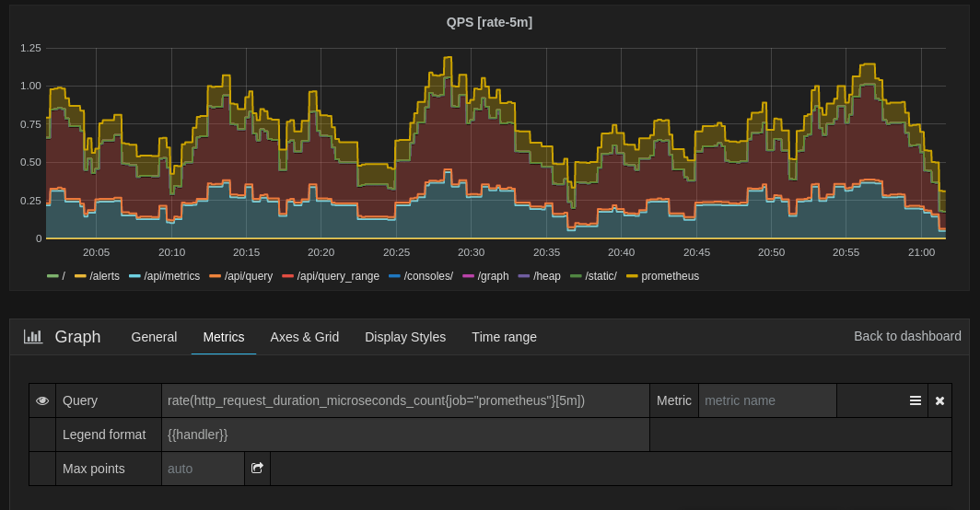Image resolution: width=980 pixels, height=510 pixels.
Task: Click Back to dashboard link
Action: (x=907, y=336)
